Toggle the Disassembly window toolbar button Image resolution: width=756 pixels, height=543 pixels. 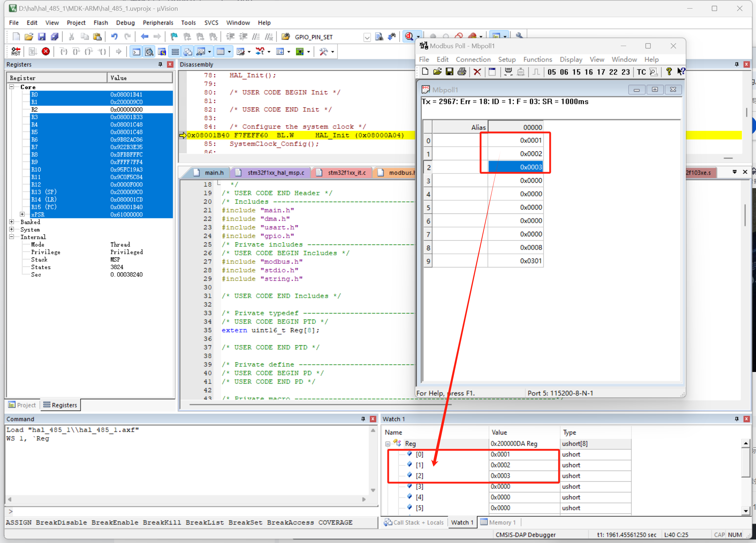click(149, 52)
